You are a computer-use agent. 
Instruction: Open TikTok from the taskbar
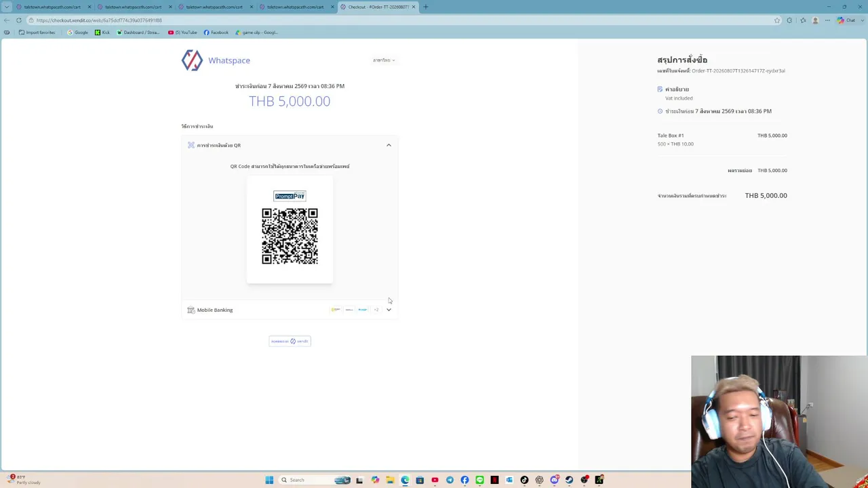click(524, 480)
